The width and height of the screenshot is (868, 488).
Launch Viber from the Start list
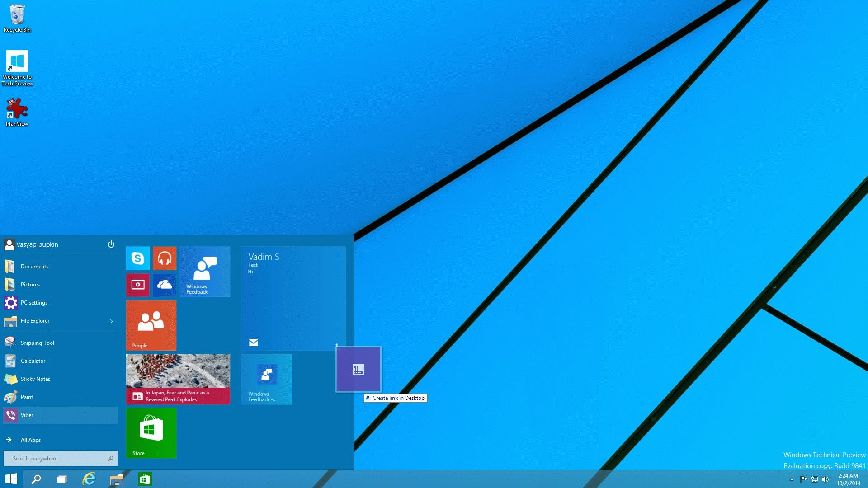60,415
